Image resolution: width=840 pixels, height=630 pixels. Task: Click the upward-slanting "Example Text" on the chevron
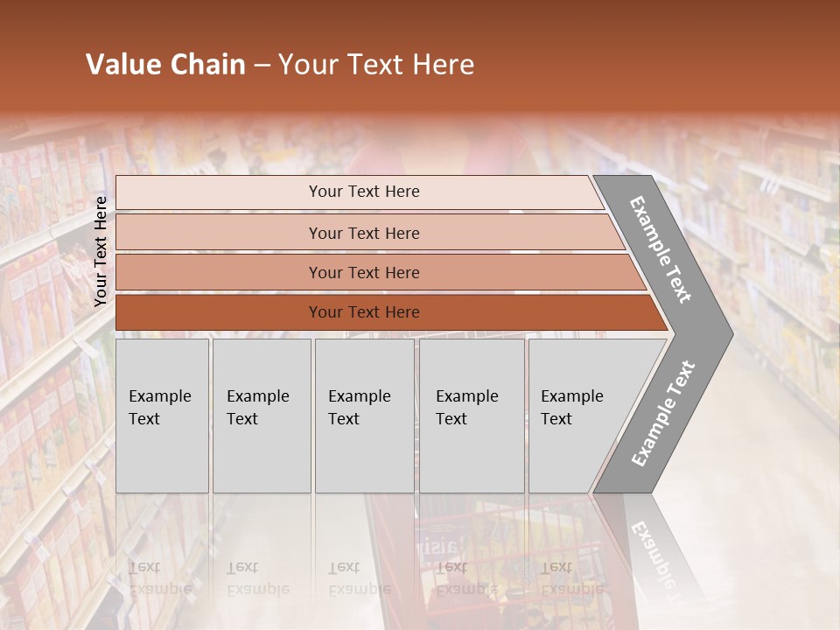point(662,414)
